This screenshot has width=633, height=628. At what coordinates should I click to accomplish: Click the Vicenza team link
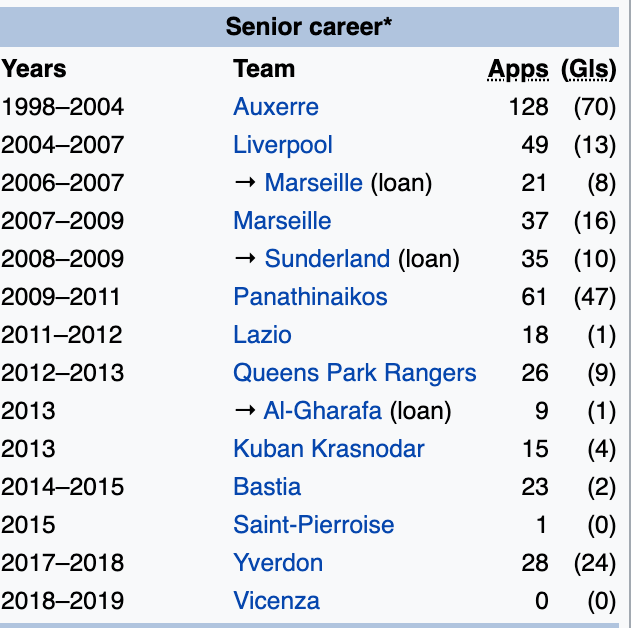click(x=276, y=601)
